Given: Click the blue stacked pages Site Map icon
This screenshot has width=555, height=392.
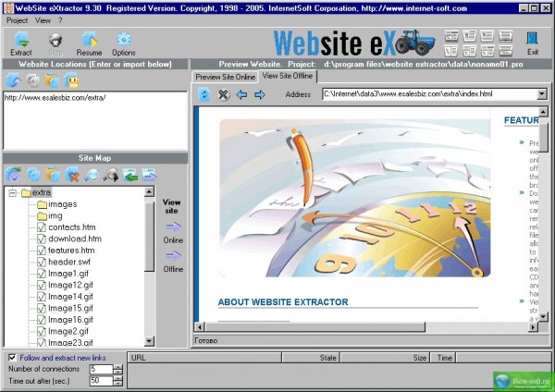Looking at the screenshot, I should pos(33,175).
